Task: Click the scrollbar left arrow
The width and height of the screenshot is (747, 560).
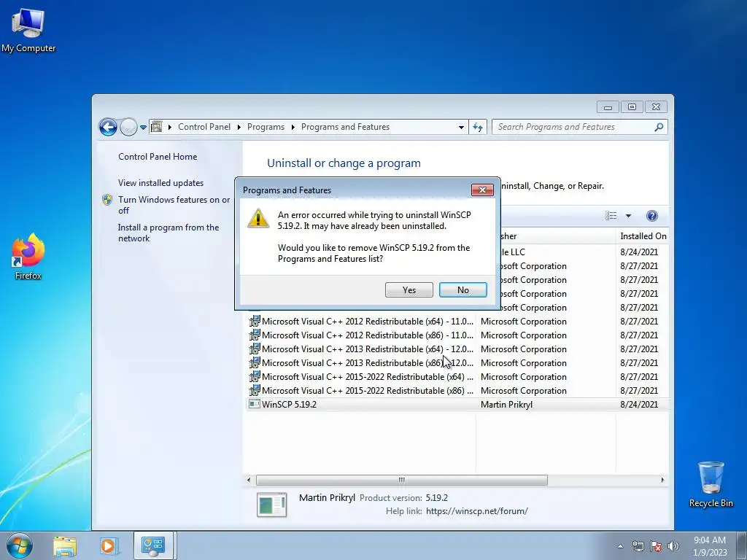Action: (249, 480)
